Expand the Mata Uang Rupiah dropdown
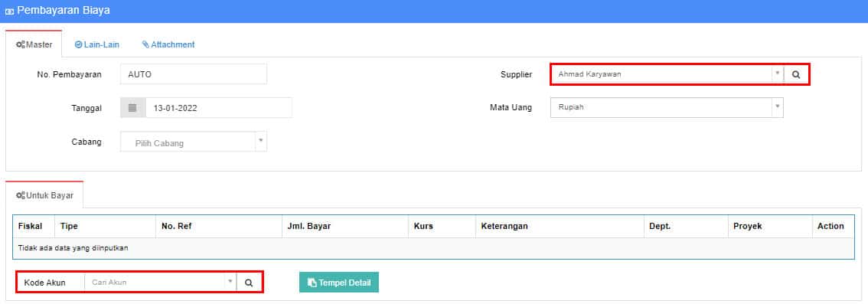 click(x=667, y=107)
